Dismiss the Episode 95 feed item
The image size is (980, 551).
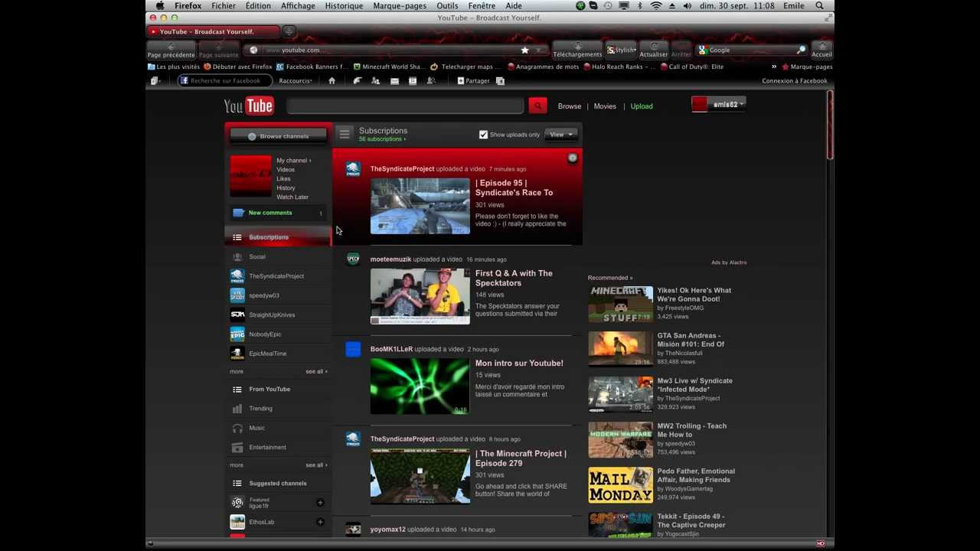coord(572,158)
